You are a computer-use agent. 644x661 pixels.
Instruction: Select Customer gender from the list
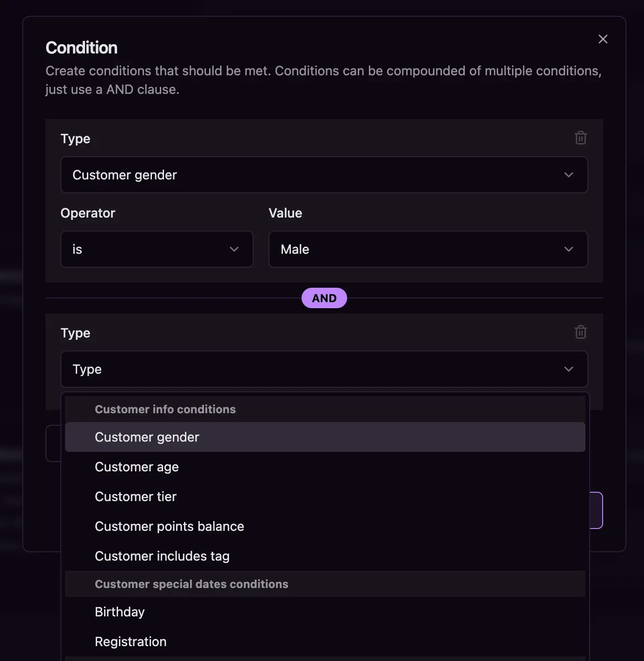147,437
